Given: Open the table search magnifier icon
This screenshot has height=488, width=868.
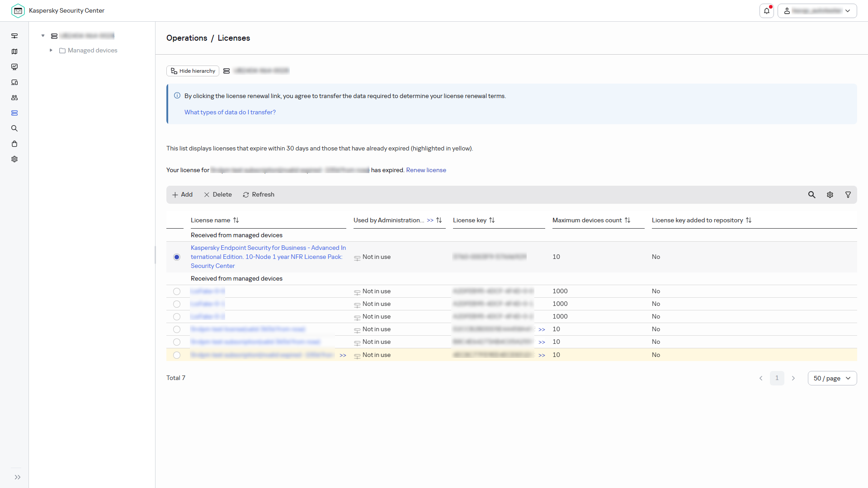Looking at the screenshot, I should coord(812,195).
